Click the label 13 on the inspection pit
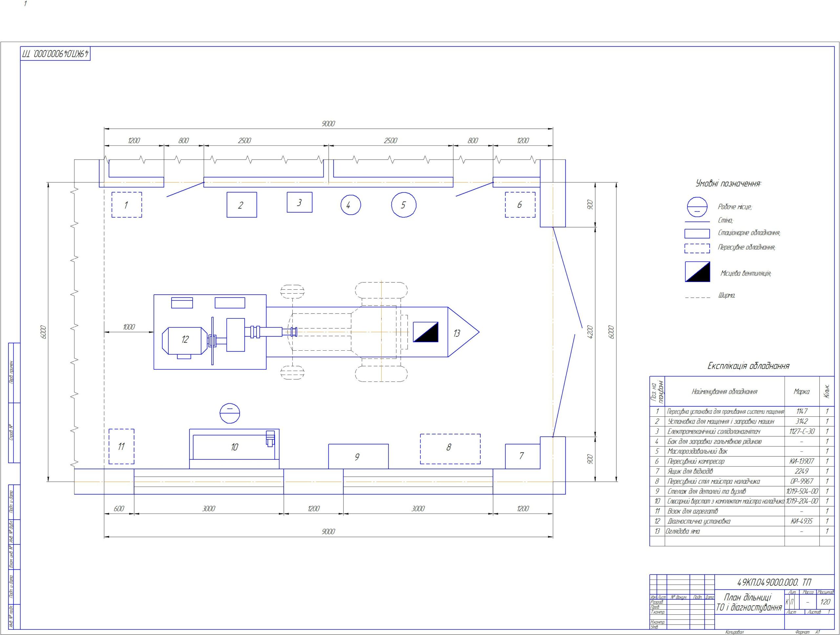The width and height of the screenshot is (840, 635). click(x=457, y=333)
